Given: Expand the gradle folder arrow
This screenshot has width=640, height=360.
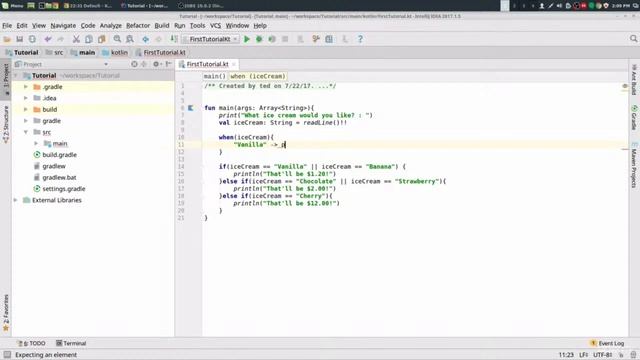Looking at the screenshot, I should point(26,121).
